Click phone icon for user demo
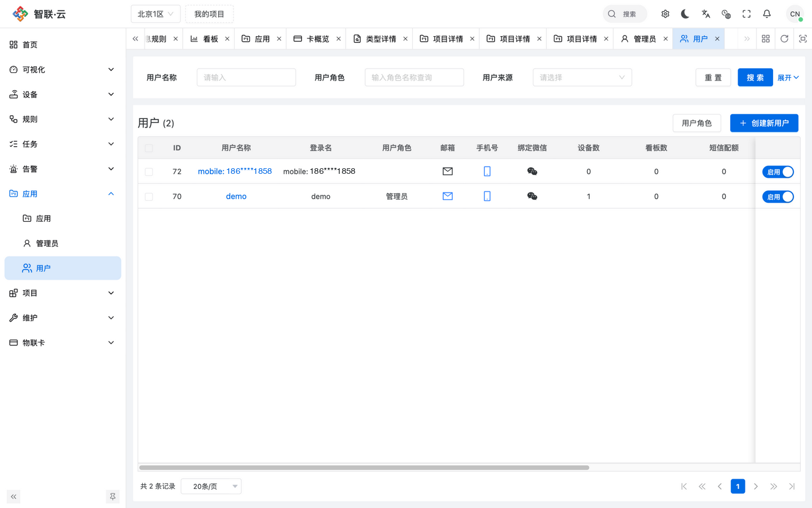The image size is (812, 508). (x=487, y=196)
